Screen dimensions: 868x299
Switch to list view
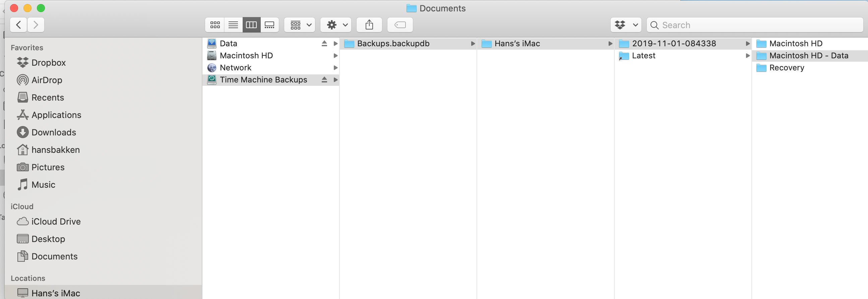pos(233,25)
